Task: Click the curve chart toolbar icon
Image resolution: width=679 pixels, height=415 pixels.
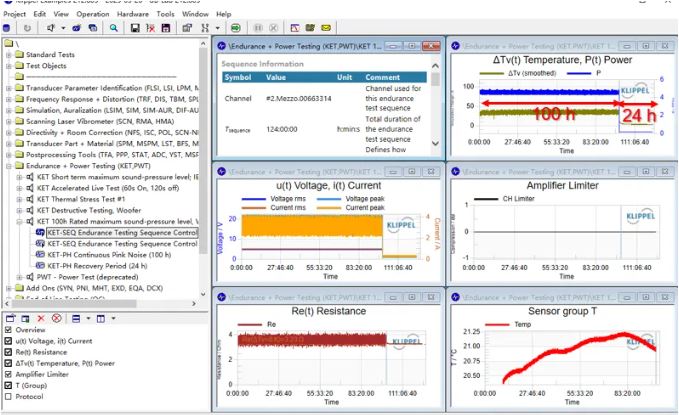Action: [295, 28]
